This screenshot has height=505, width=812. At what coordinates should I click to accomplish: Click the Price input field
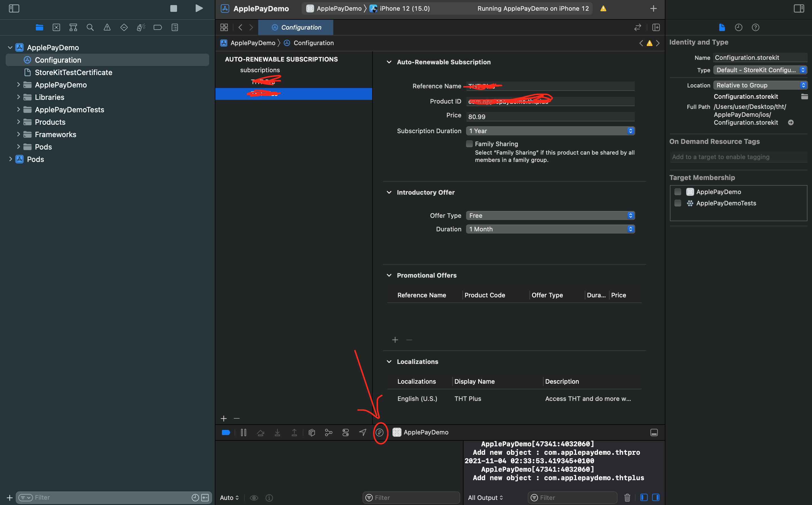click(550, 117)
